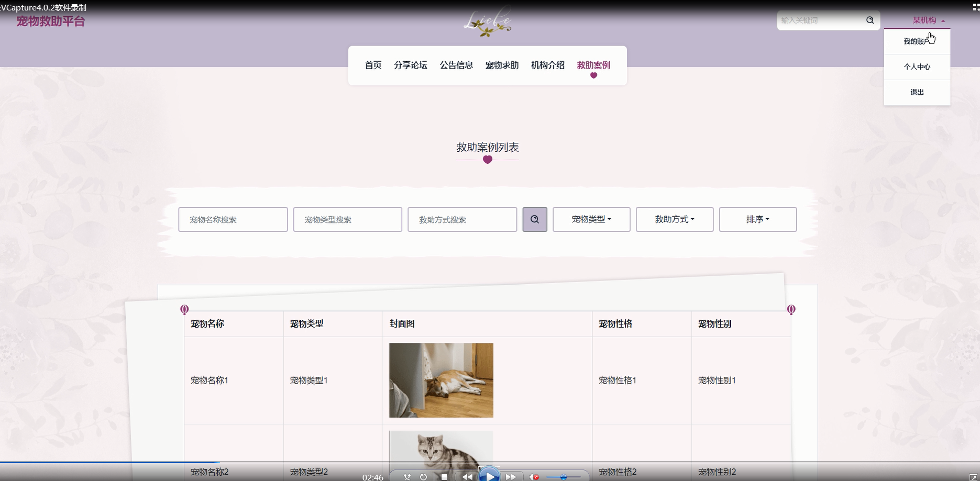Screen dimensions: 980x481
Task: Click the 救助案例列表 heading
Action: click(x=488, y=148)
